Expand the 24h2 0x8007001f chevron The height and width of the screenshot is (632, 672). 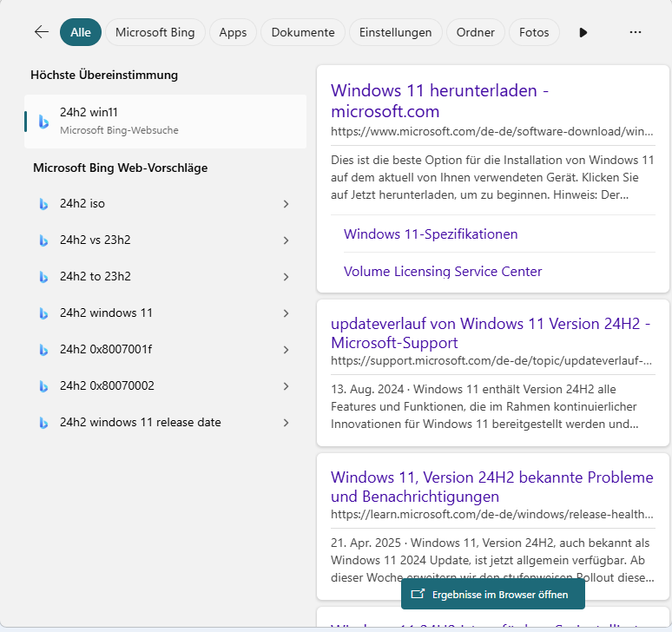pos(287,350)
